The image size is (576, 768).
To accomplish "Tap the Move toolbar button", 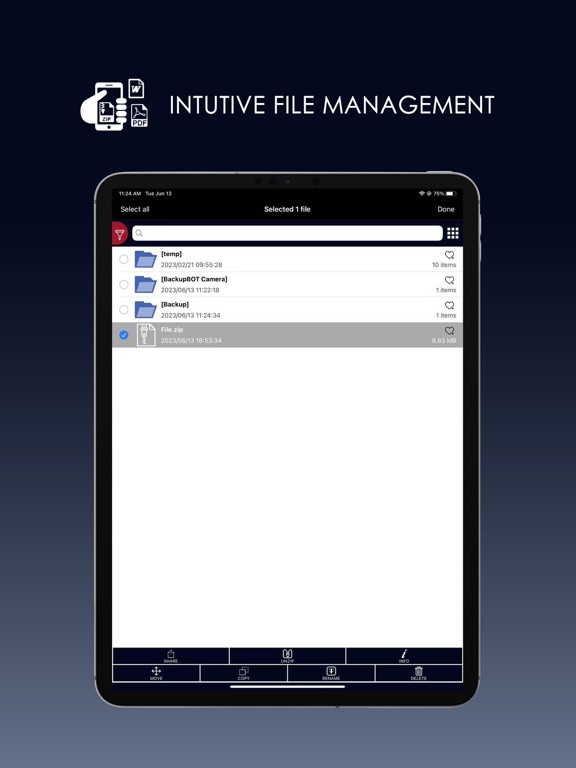I will [156, 673].
